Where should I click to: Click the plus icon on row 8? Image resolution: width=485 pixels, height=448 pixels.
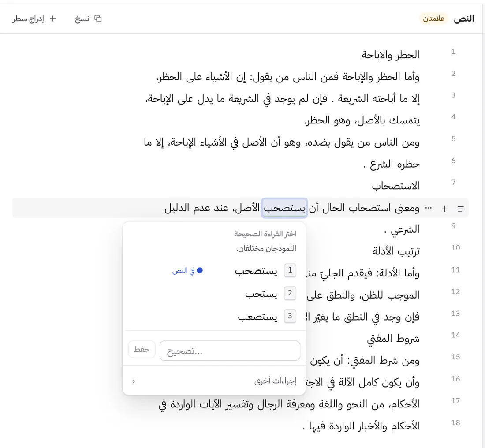tap(444, 209)
